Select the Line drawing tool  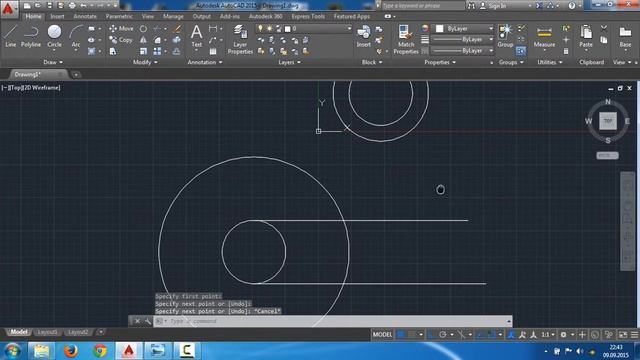(11, 36)
